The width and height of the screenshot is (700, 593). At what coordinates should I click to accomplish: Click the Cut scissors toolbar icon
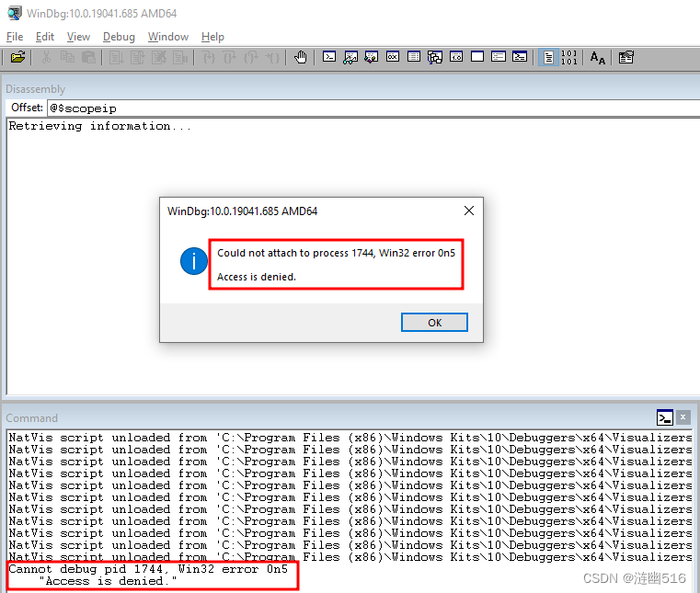[x=46, y=57]
